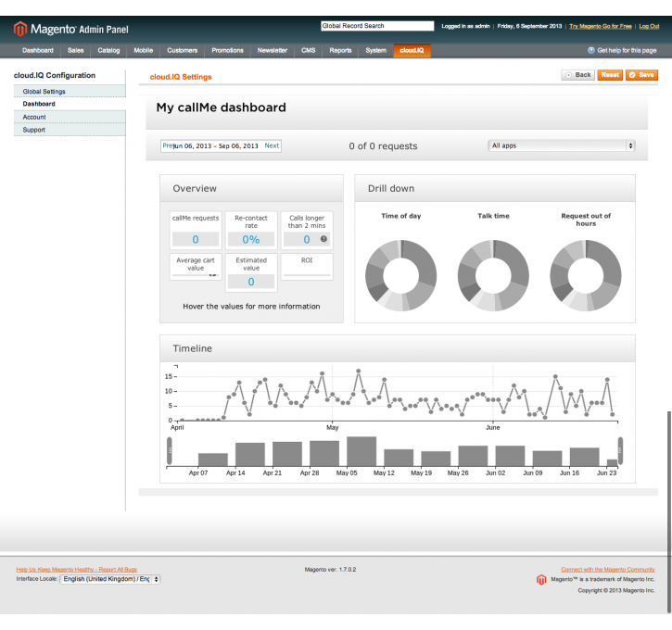This screenshot has width=672, height=630.
Task: Open the Mobile menu
Action: tap(143, 51)
